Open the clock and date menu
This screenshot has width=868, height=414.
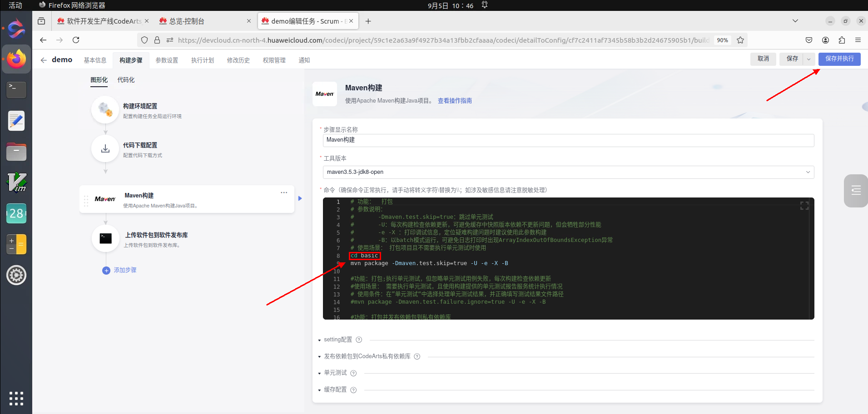coord(451,5)
